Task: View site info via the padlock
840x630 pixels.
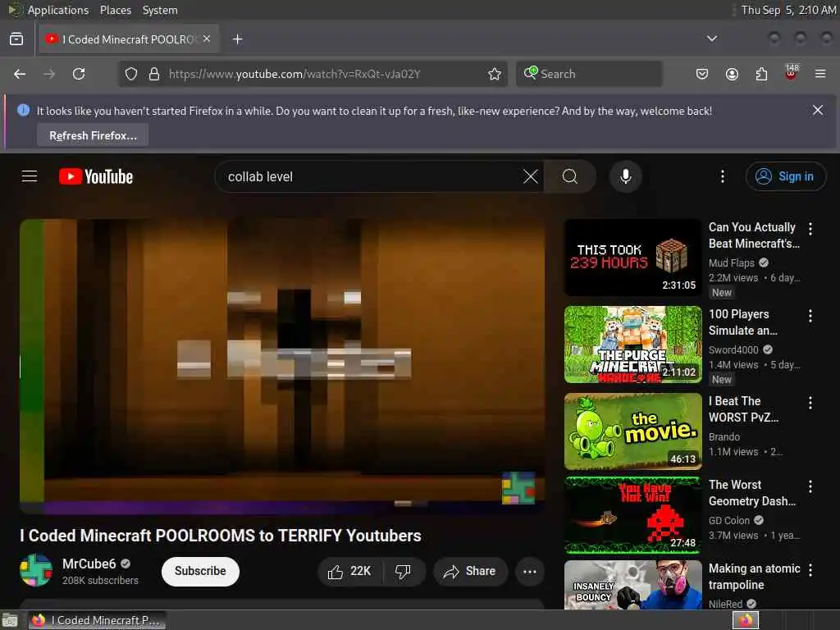Action: [x=153, y=74]
